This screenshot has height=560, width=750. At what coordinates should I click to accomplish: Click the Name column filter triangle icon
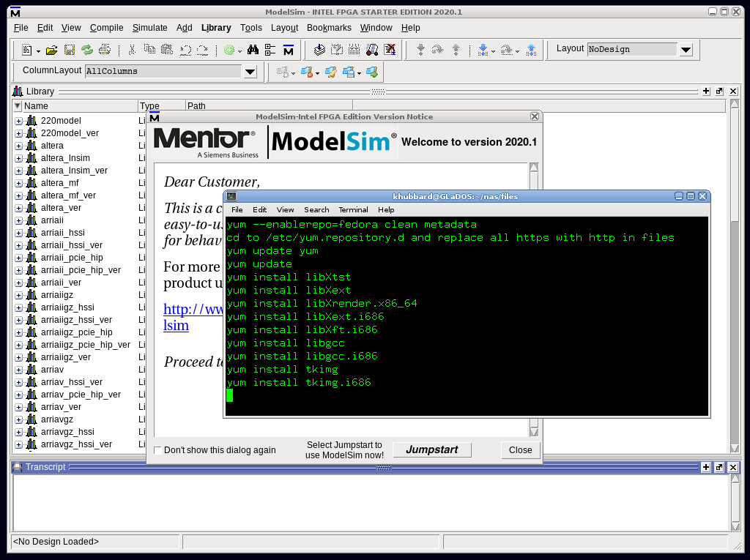pos(18,105)
